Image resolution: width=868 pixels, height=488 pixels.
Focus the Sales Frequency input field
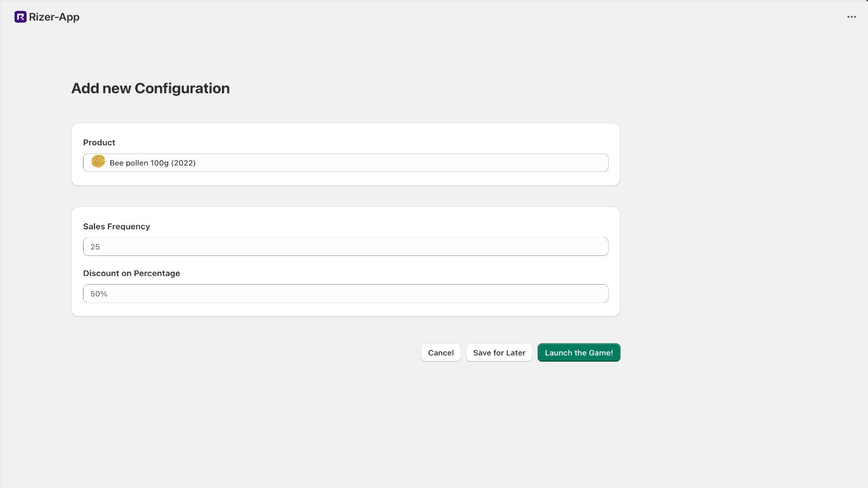point(346,247)
